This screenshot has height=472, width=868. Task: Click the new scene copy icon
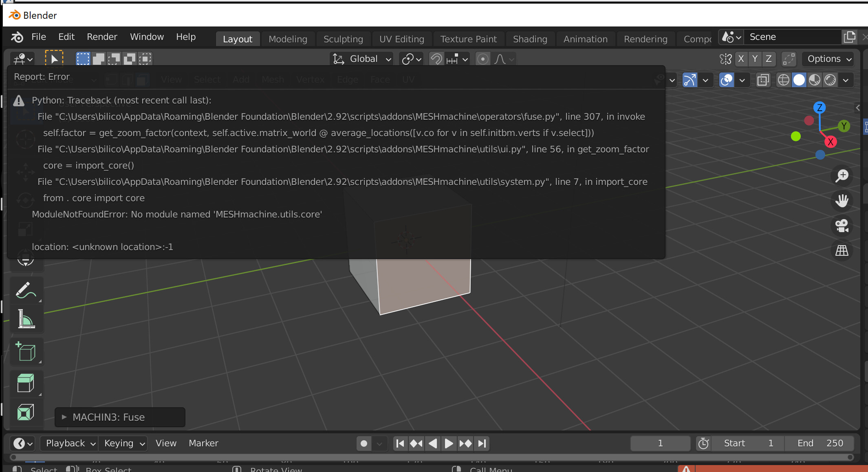850,37
